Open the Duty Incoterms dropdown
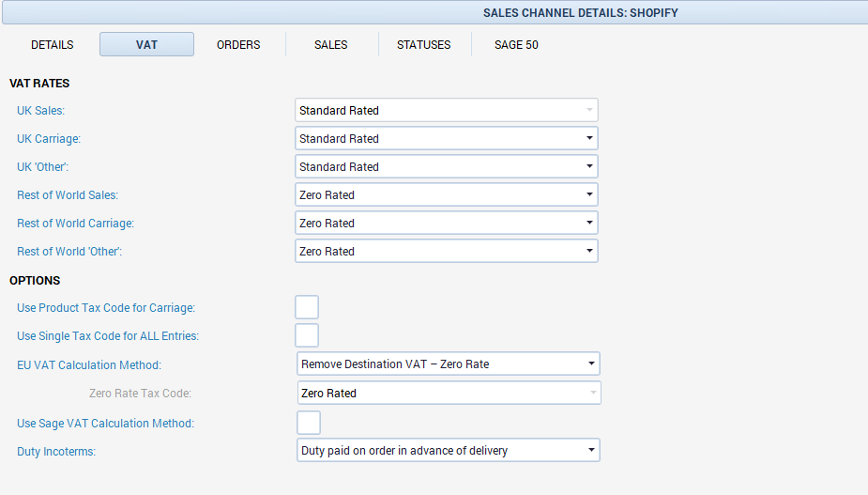Screen dimensions: 868x495 point(591,450)
